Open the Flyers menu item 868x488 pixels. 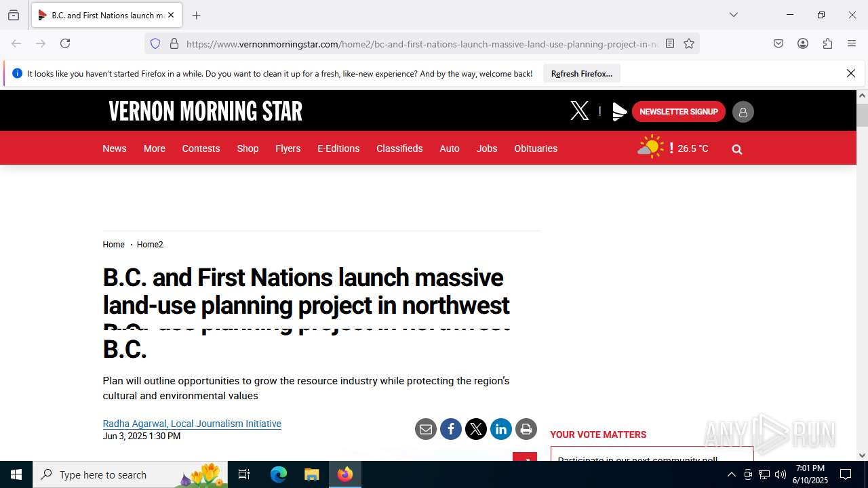click(288, 148)
